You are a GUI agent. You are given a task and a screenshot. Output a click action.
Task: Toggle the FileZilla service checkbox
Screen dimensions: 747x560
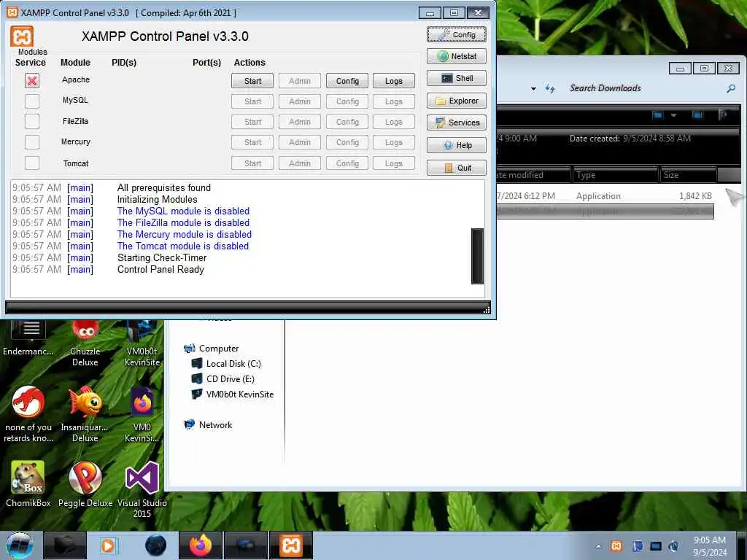pyautogui.click(x=32, y=122)
